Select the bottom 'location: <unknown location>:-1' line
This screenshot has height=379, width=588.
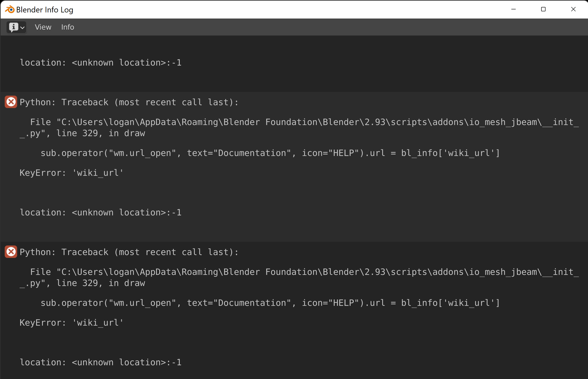pyautogui.click(x=101, y=362)
